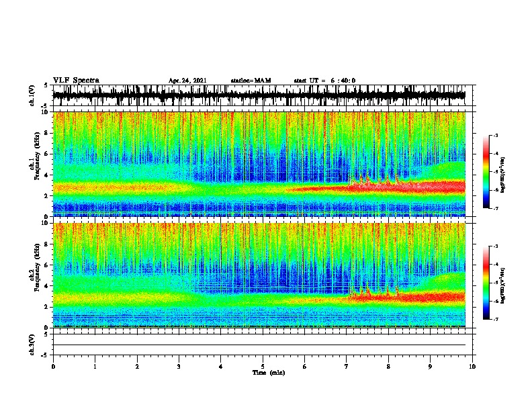The width and height of the screenshot is (532, 411).
Task: Click the ch.2 frequency axis "6" tick label
Action: tap(47, 265)
